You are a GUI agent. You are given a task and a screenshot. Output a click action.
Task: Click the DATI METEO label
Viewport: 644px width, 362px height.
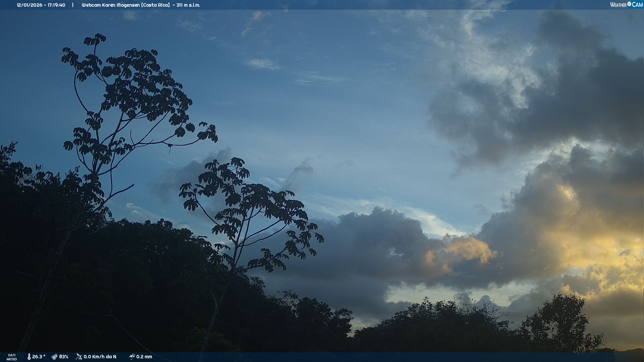pyautogui.click(x=12, y=357)
